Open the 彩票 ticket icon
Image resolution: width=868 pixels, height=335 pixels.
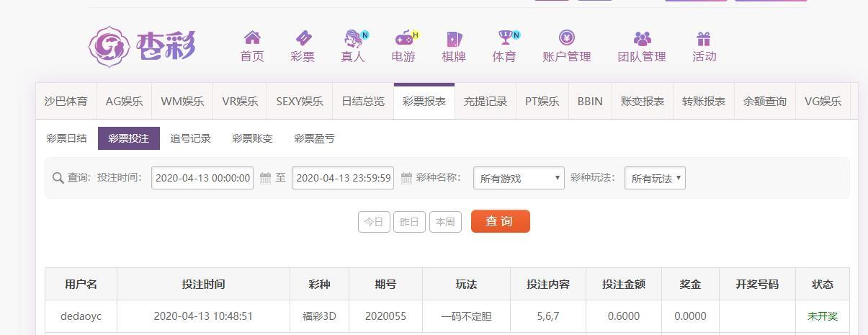pos(303,38)
